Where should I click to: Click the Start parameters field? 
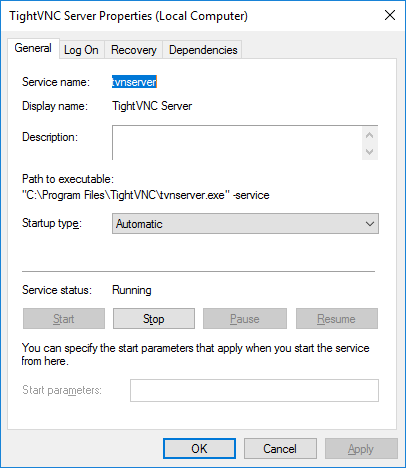(x=254, y=390)
